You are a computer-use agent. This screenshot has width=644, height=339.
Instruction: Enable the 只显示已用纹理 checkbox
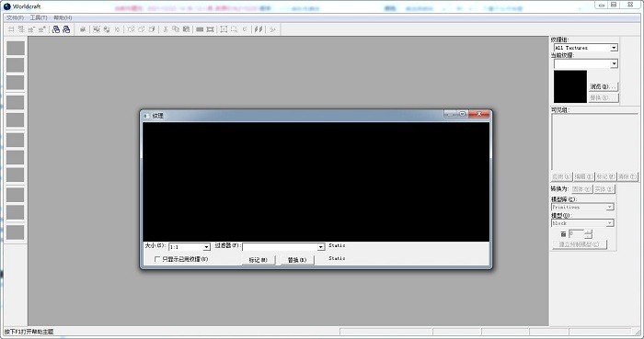(157, 259)
